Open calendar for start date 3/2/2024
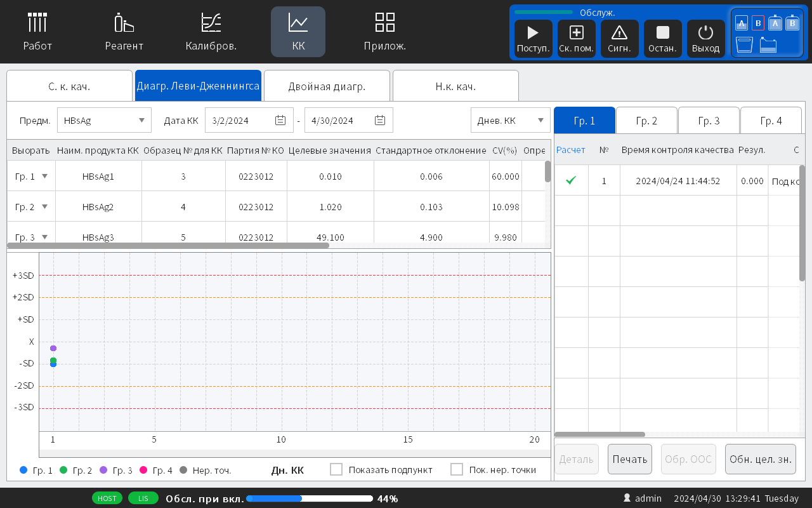This screenshot has width=812, height=508. (x=280, y=120)
